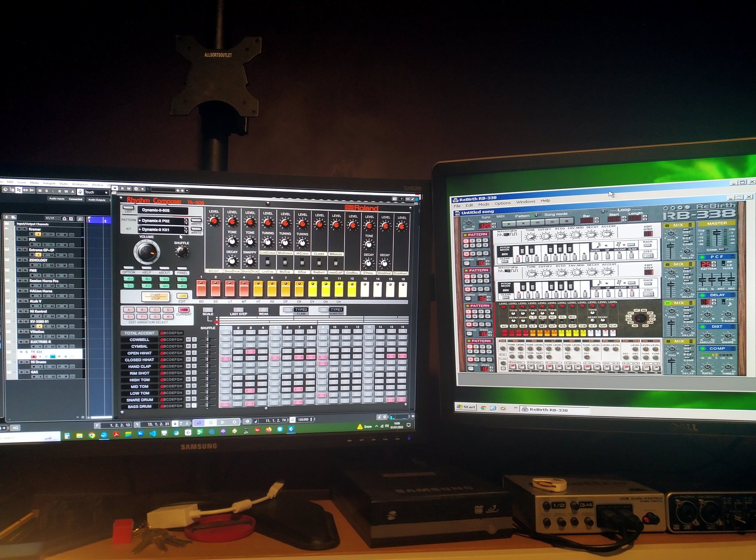
Task: Open the Options menu in ReBirth
Action: 502,203
